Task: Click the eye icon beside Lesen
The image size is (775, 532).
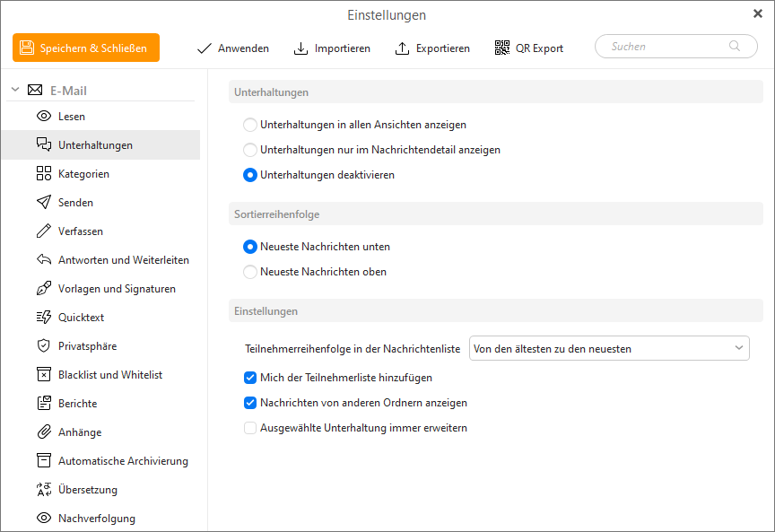Action: [x=43, y=117]
